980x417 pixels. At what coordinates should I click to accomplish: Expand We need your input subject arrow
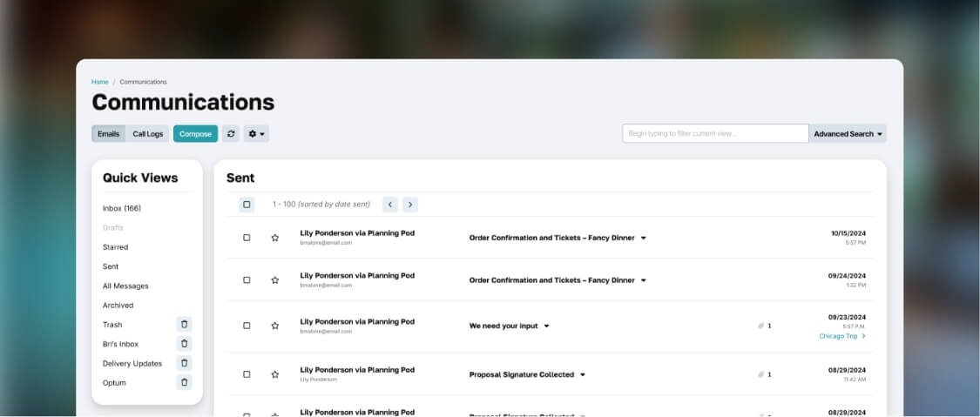[546, 326]
